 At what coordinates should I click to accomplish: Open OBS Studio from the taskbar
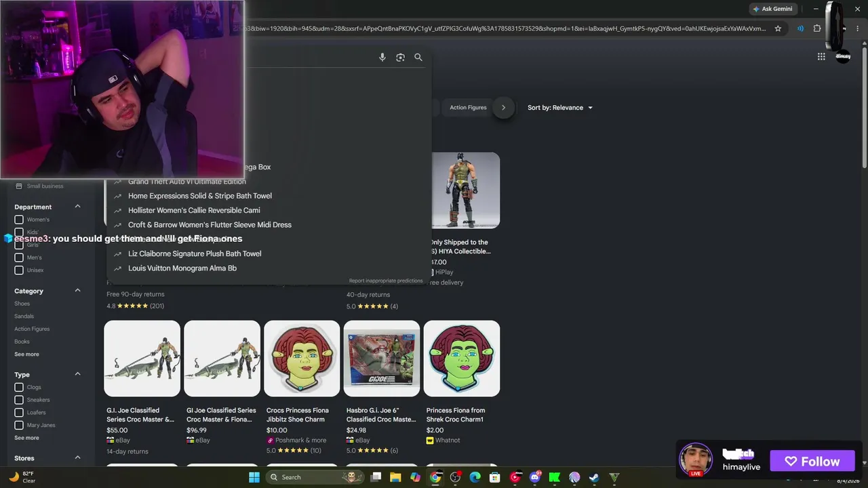[x=456, y=477]
